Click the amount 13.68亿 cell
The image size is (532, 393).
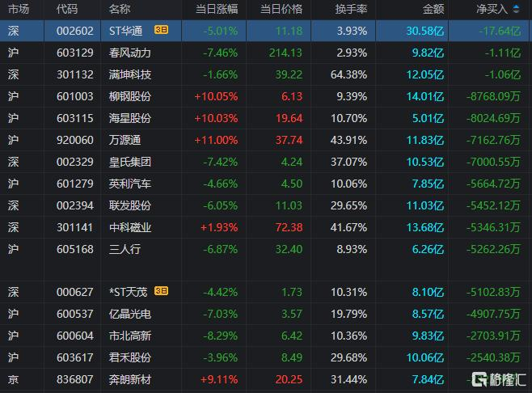[425, 227]
